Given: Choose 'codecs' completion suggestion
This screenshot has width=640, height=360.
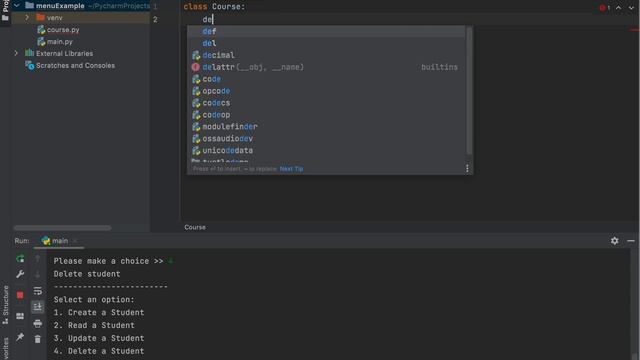Looking at the screenshot, I should [x=326, y=102].
